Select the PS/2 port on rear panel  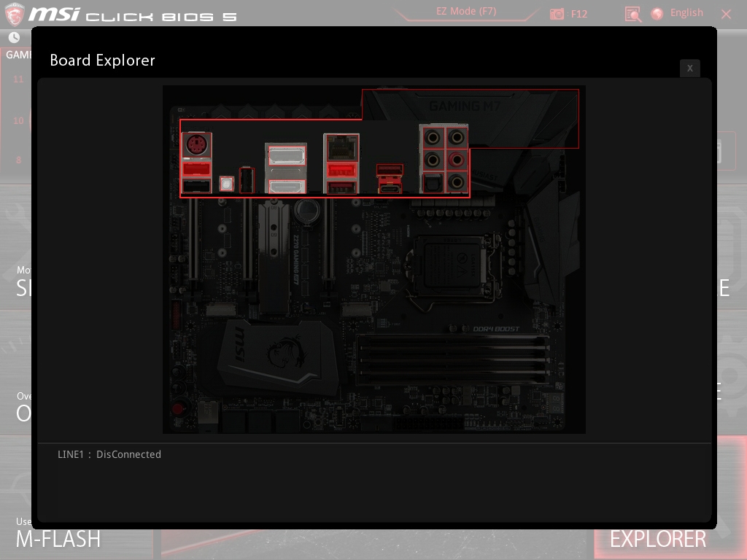pos(196,145)
